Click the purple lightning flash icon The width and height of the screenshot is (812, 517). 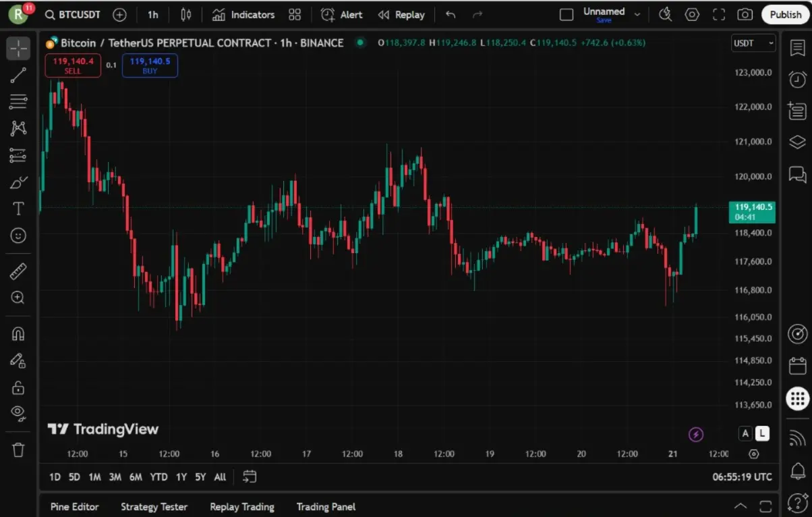[696, 434]
